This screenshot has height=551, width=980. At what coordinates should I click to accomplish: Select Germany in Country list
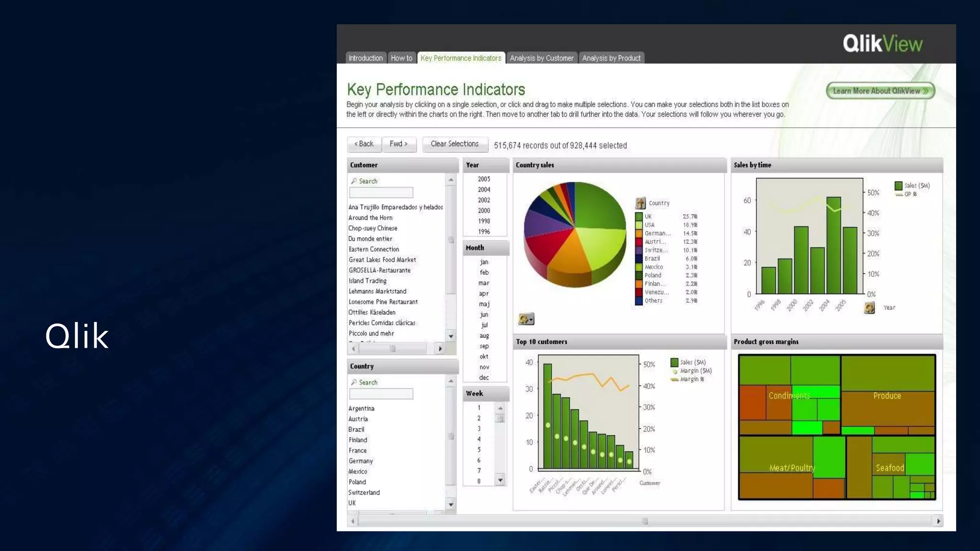(361, 461)
